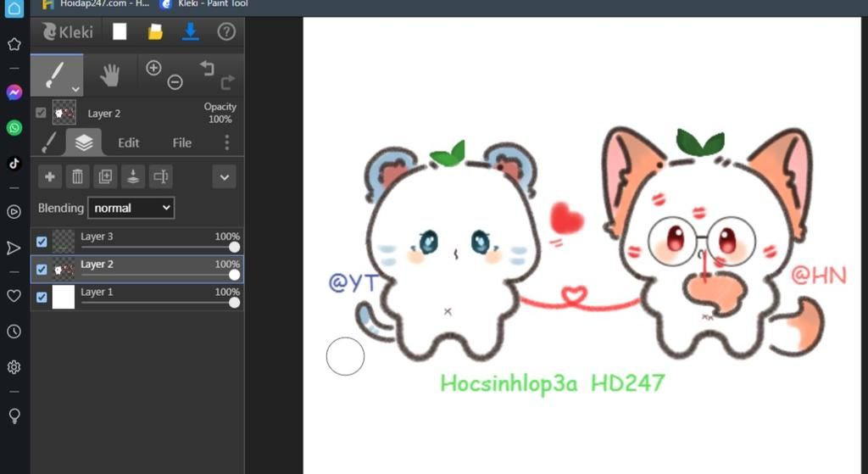Open settings gear icon in sidebar
Image resolution: width=868 pixels, height=474 pixels.
click(14, 367)
